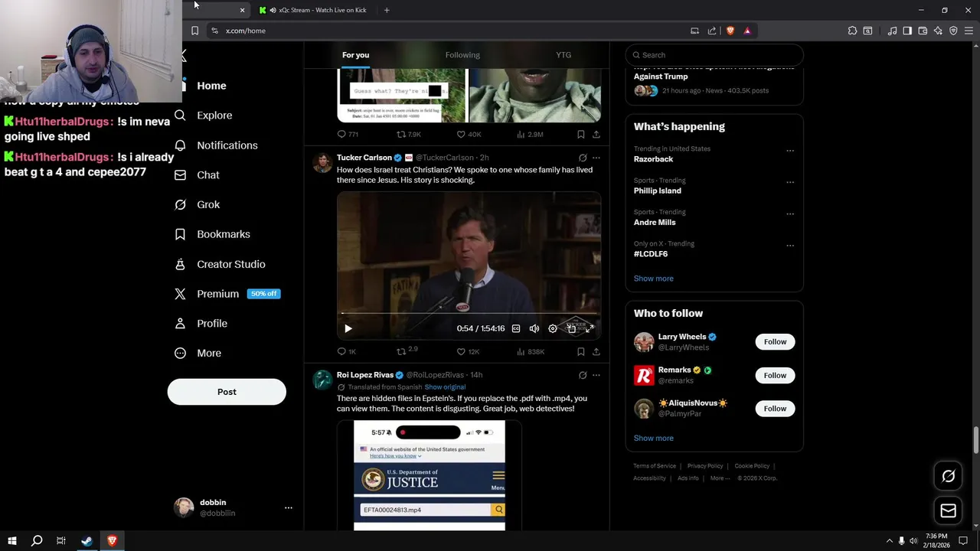
Task: Switch to the YTG tab
Action: tap(563, 55)
